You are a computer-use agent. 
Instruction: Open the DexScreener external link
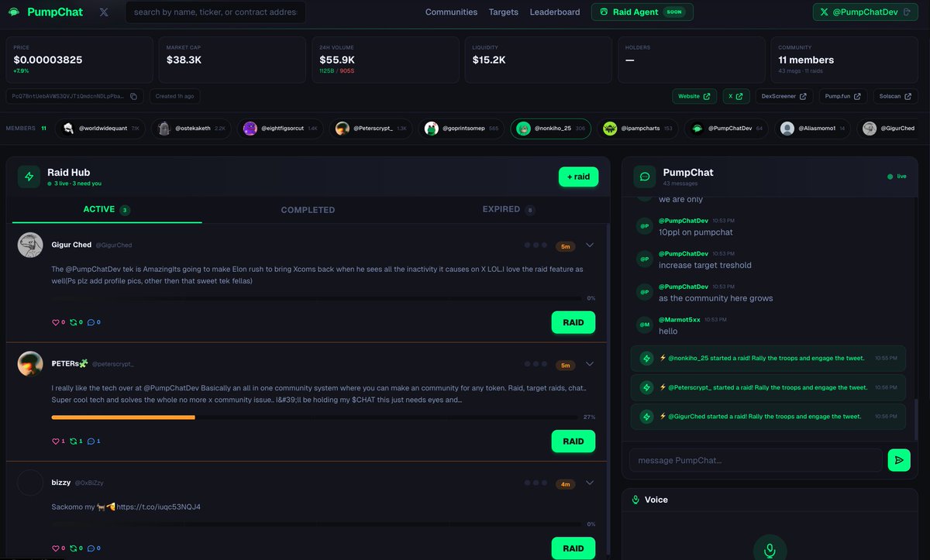(784, 97)
